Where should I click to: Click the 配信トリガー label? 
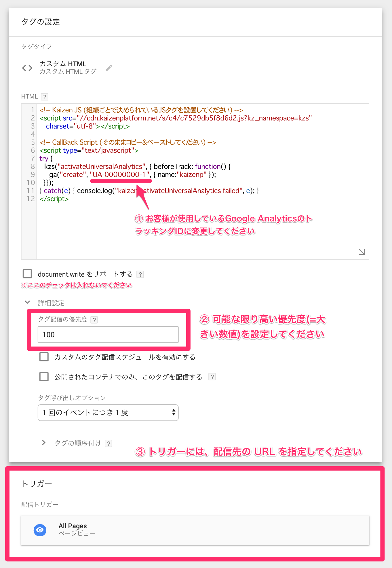(x=40, y=505)
